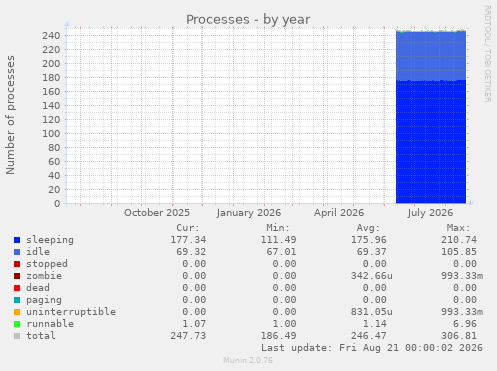Click the uninterruptible legend color swatch

click(x=17, y=312)
